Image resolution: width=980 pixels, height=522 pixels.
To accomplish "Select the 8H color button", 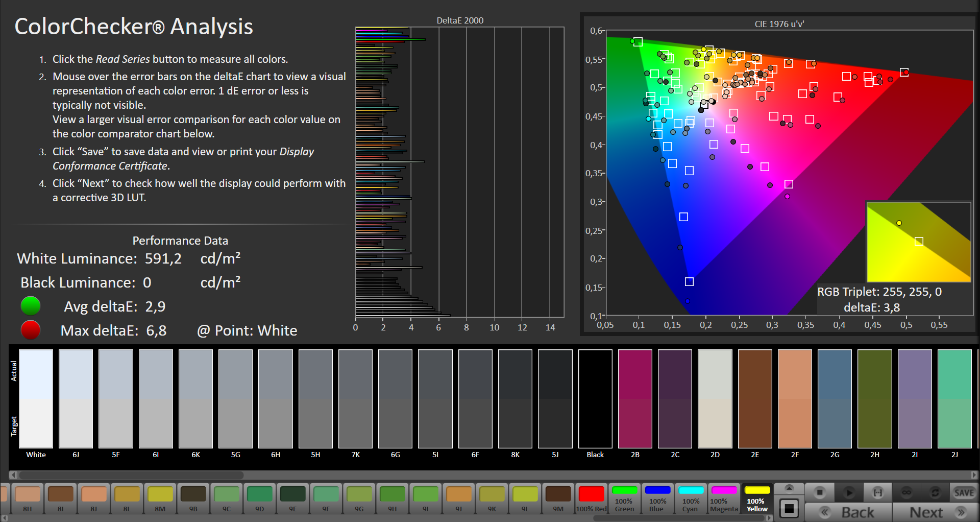I will coord(27,499).
